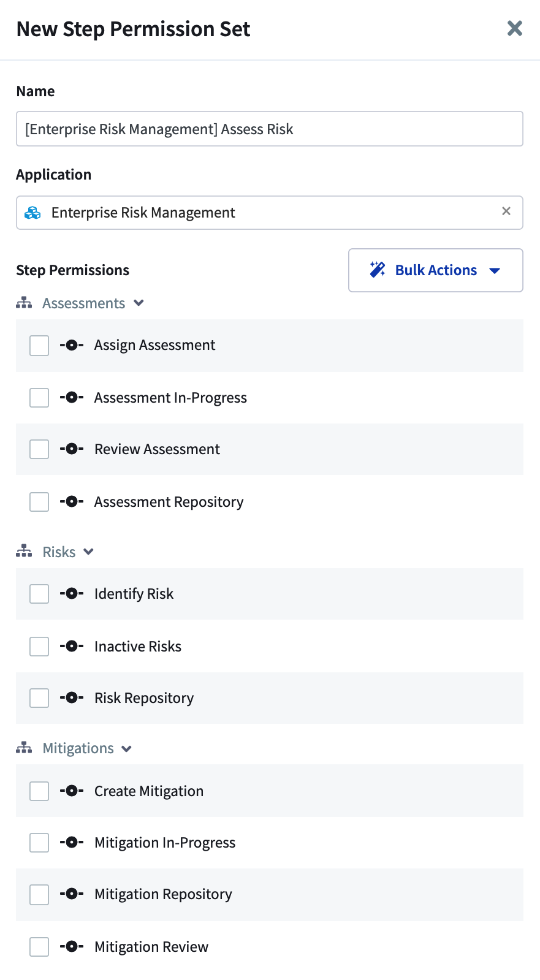The image size is (540, 980).
Task: Collapse the Mitigations section chevron
Action: tap(126, 748)
